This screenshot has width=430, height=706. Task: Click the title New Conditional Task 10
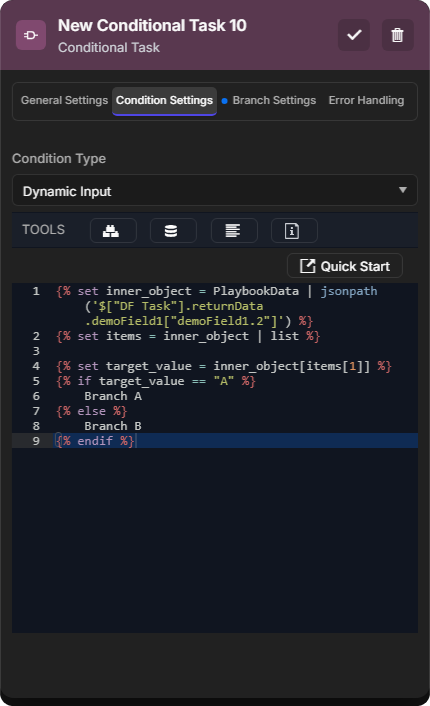point(152,26)
